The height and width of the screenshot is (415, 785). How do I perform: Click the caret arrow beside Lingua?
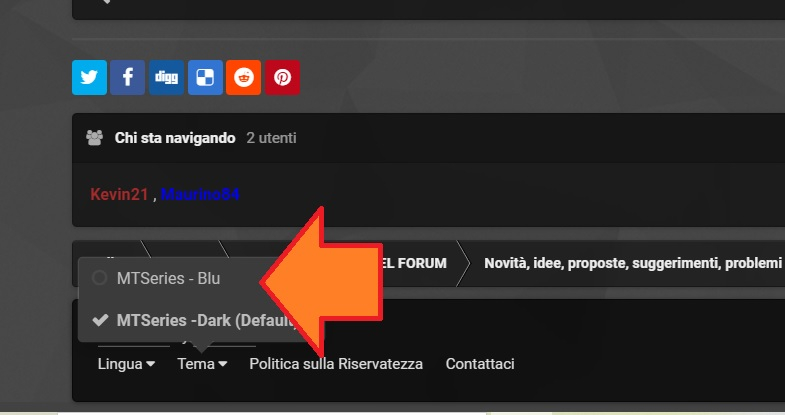150,364
